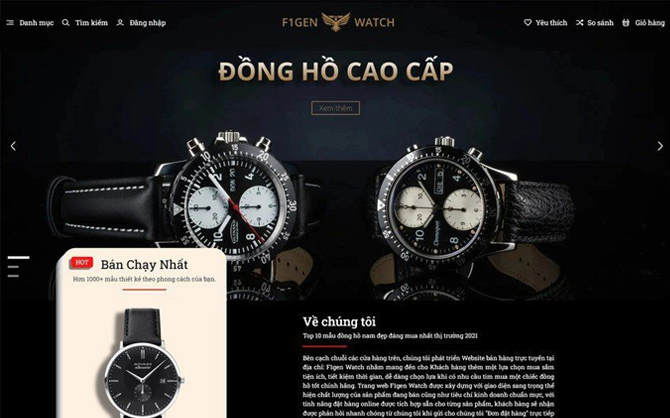Advance slider with the right arrow
Image resolution: width=670 pixels, height=418 pixels.
tap(660, 146)
